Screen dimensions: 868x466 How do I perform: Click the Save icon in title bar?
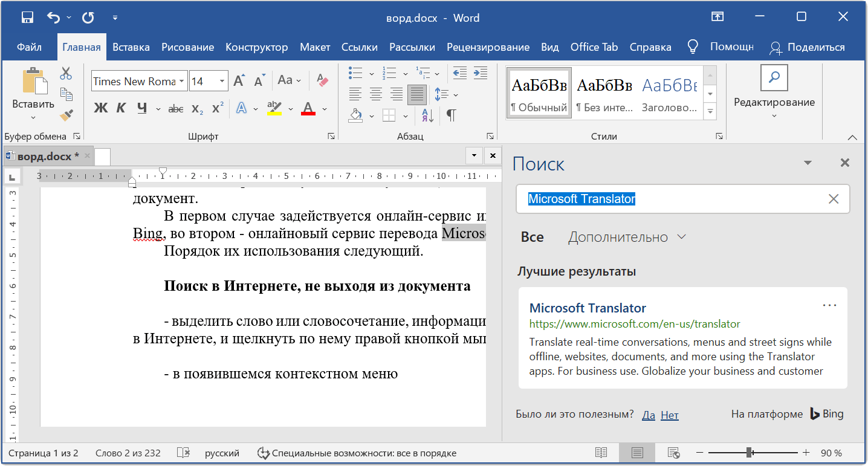click(28, 18)
